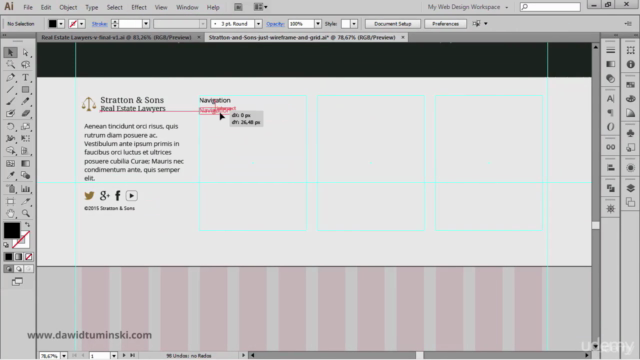Image resolution: width=640 pixels, height=360 pixels.
Task: Select the Gradient tool in toolbox
Action: point(26,163)
